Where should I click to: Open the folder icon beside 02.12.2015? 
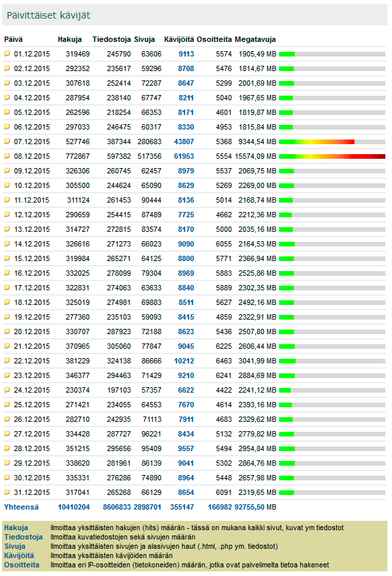(7, 68)
